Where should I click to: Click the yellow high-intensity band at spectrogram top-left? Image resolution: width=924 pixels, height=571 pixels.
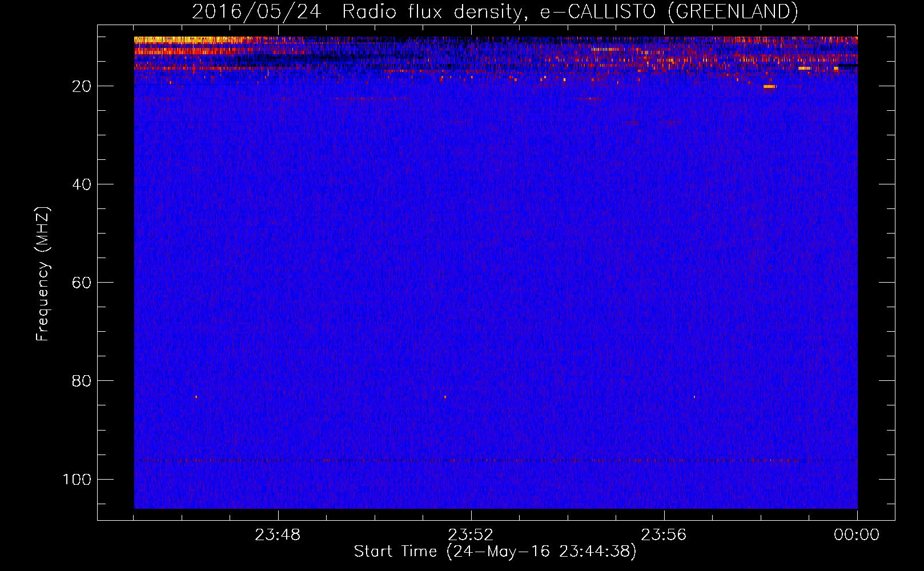pos(188,40)
